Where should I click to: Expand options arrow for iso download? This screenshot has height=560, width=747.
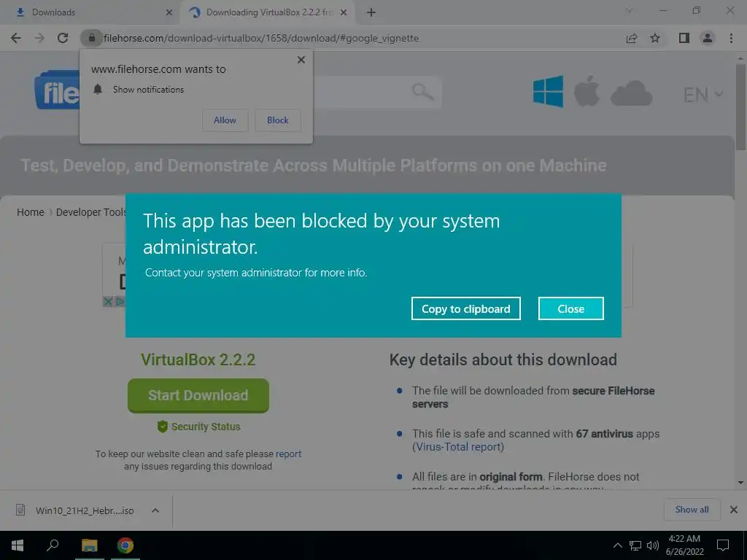click(155, 510)
